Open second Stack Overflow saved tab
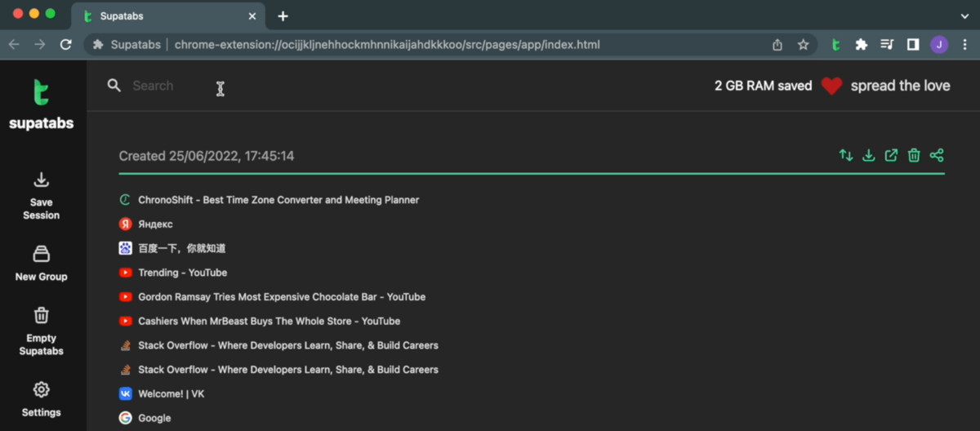The width and height of the screenshot is (980, 431). click(x=288, y=370)
